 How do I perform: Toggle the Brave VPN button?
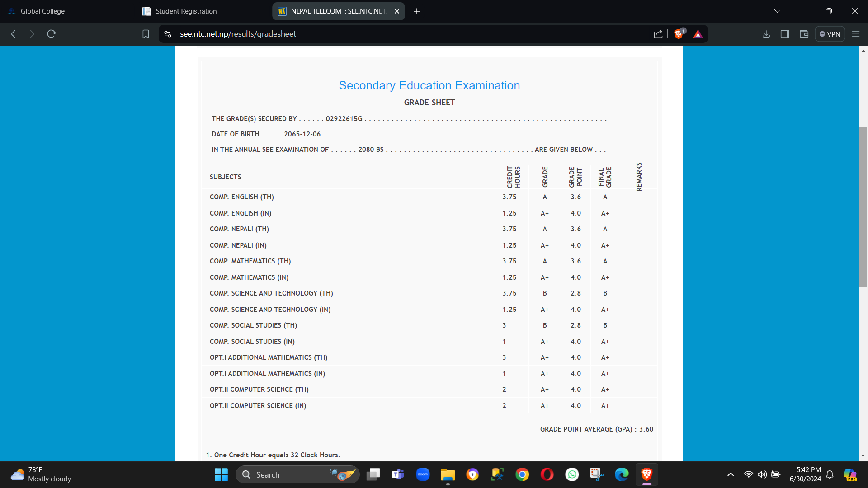[830, 34]
